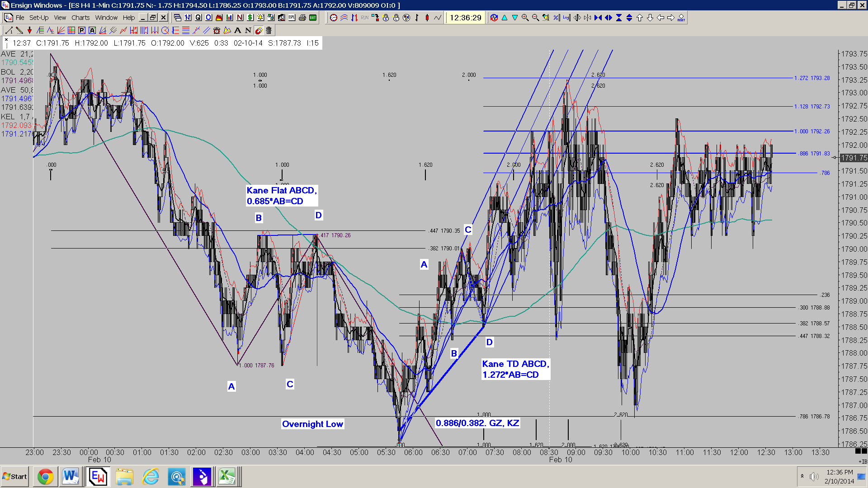Select the magnet snap tool
Screen dimensions: 868x488
click(x=259, y=30)
